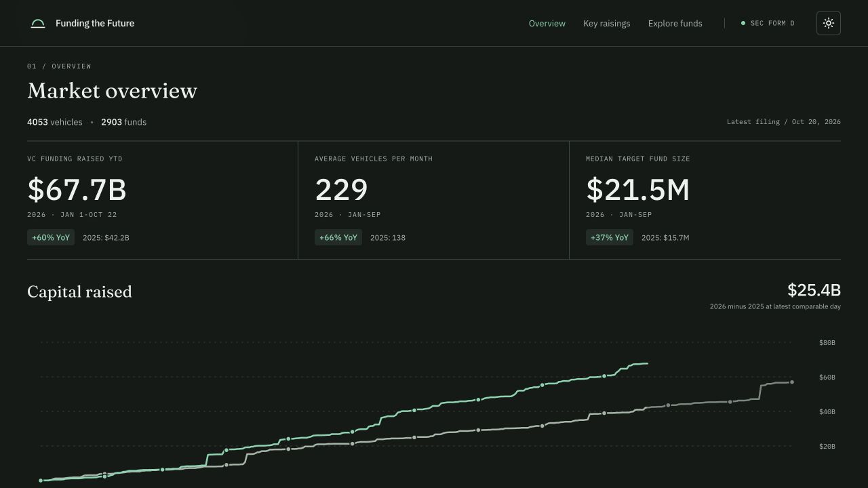Click the green SEC Form D status dot
The image size is (868, 488).
(743, 23)
